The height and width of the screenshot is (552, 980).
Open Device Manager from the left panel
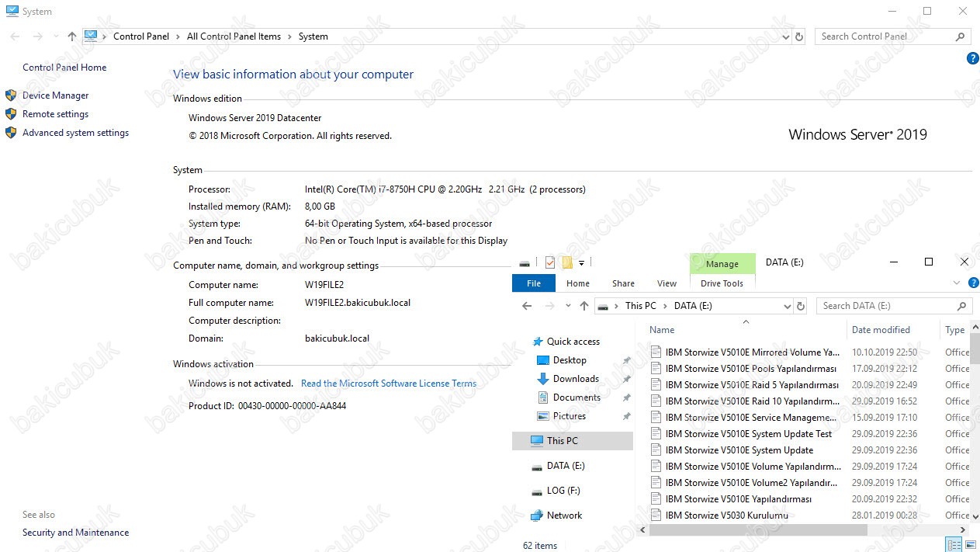tap(55, 95)
